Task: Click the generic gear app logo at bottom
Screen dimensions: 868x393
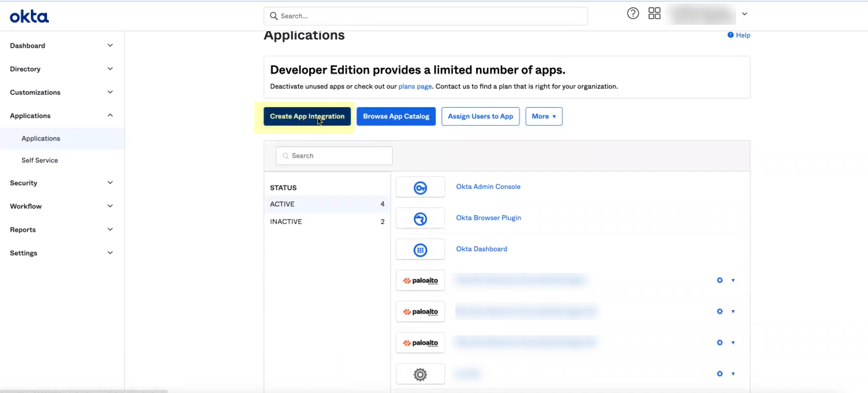Action: 420,374
